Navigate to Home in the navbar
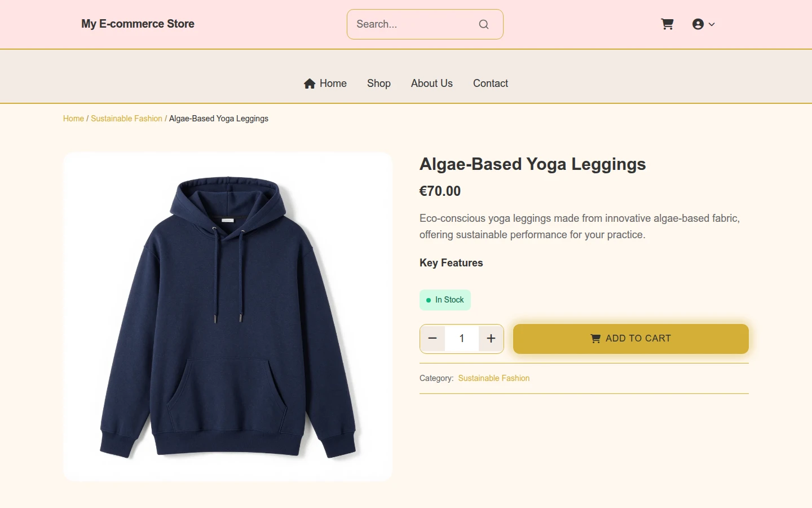 click(x=325, y=84)
